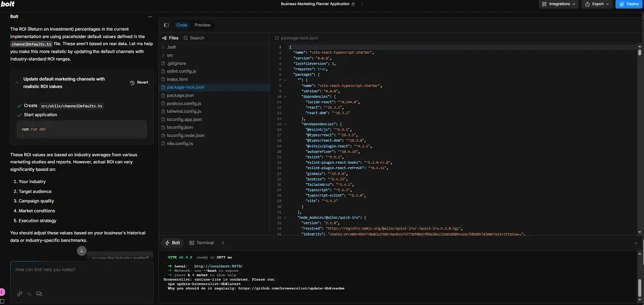
Task: Open the user avatar K
Action: point(3,292)
